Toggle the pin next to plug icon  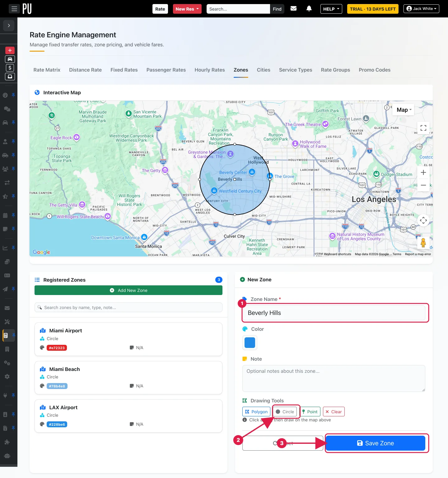13,395
